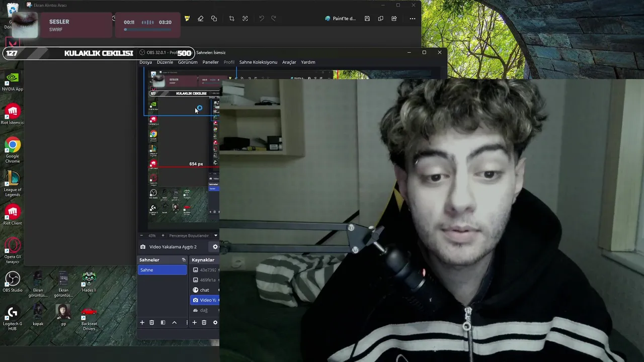Select the highlighter tool in Snipping Tool

pos(187,19)
